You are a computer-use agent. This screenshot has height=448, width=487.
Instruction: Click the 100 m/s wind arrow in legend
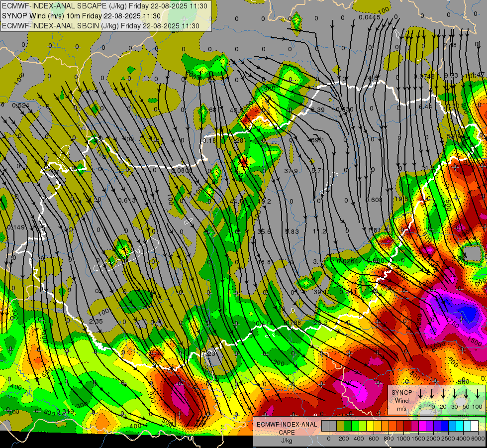click(478, 394)
